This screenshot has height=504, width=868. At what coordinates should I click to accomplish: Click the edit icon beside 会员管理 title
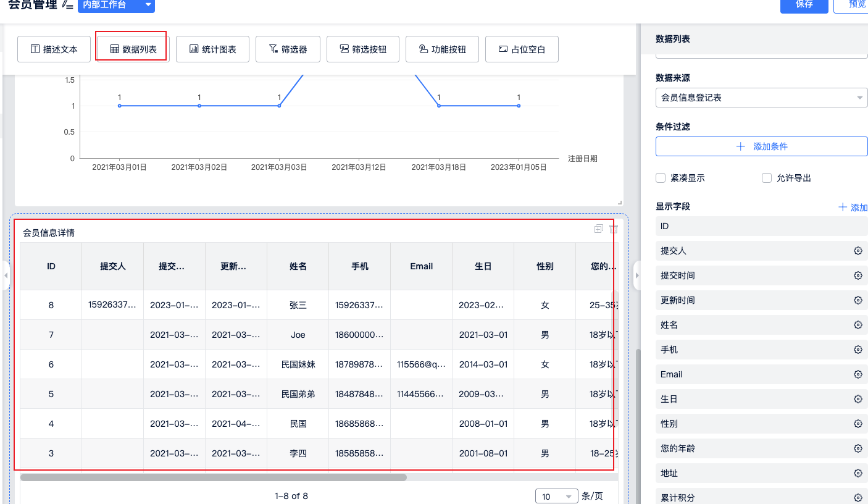(68, 5)
